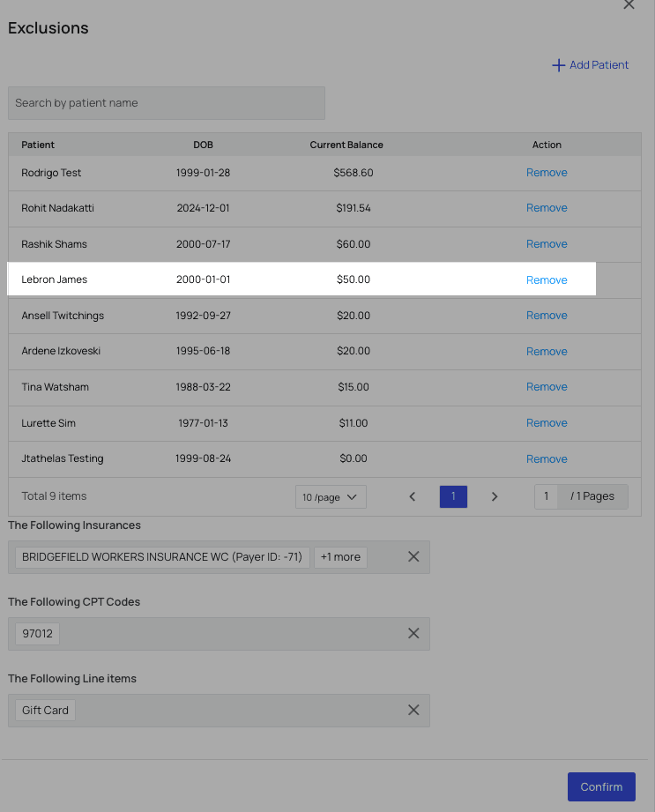Remove Jtathelas Testing from exclusions

point(547,459)
